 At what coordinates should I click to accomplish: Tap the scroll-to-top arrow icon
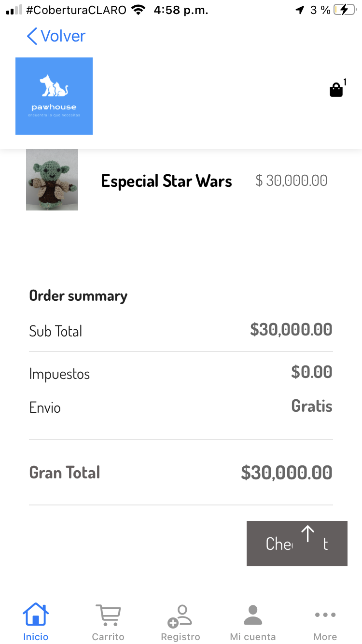coord(307,534)
